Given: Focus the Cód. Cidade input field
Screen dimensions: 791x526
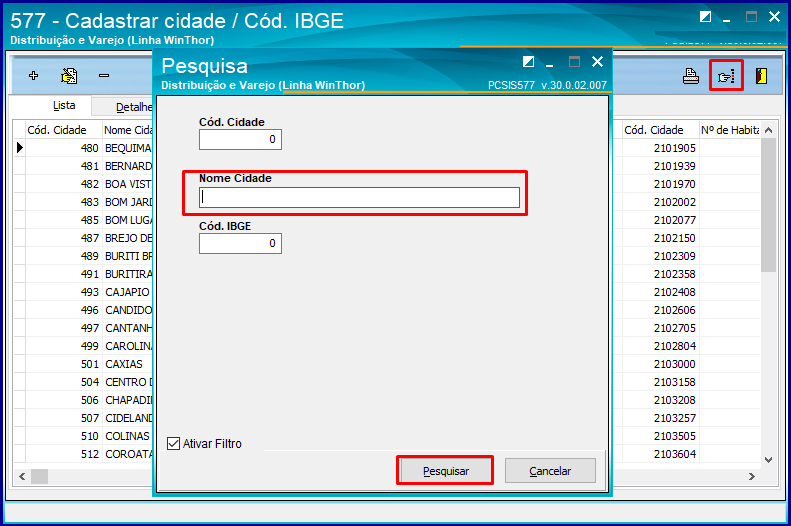Looking at the screenshot, I should point(240,140).
